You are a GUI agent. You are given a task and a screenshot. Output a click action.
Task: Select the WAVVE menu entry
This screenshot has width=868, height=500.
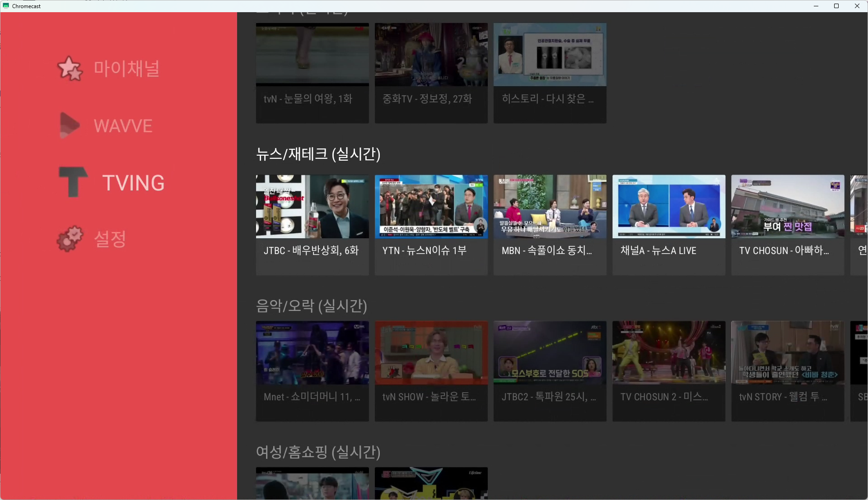point(123,126)
